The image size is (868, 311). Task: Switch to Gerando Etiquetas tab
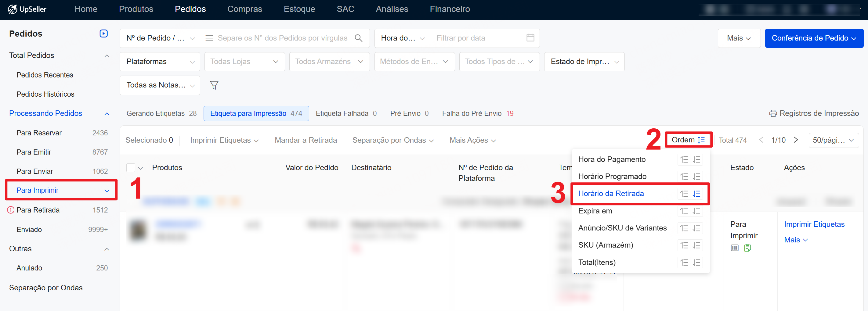point(161,113)
